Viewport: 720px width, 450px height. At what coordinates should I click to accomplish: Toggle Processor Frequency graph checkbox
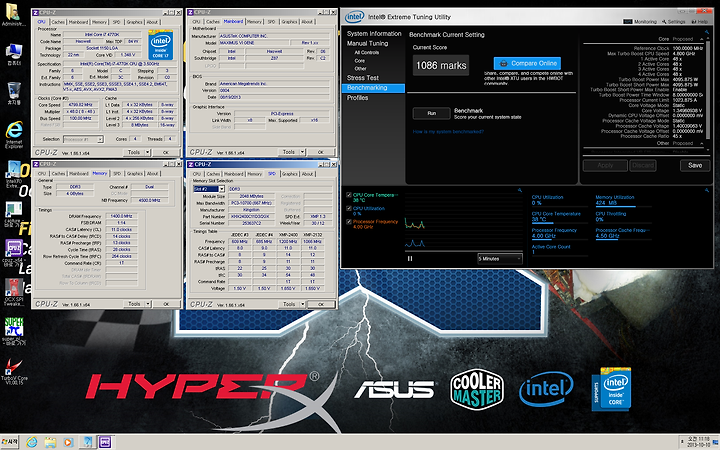349,222
